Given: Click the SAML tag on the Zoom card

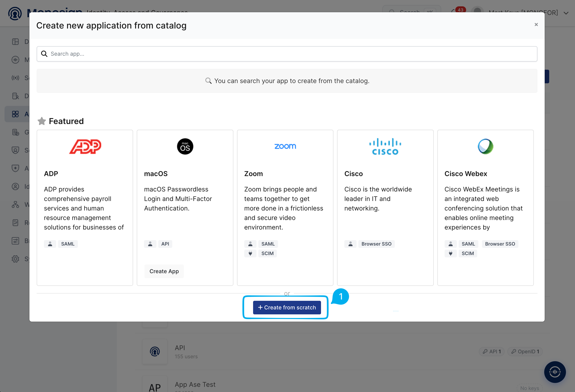Looking at the screenshot, I should pyautogui.click(x=268, y=244).
